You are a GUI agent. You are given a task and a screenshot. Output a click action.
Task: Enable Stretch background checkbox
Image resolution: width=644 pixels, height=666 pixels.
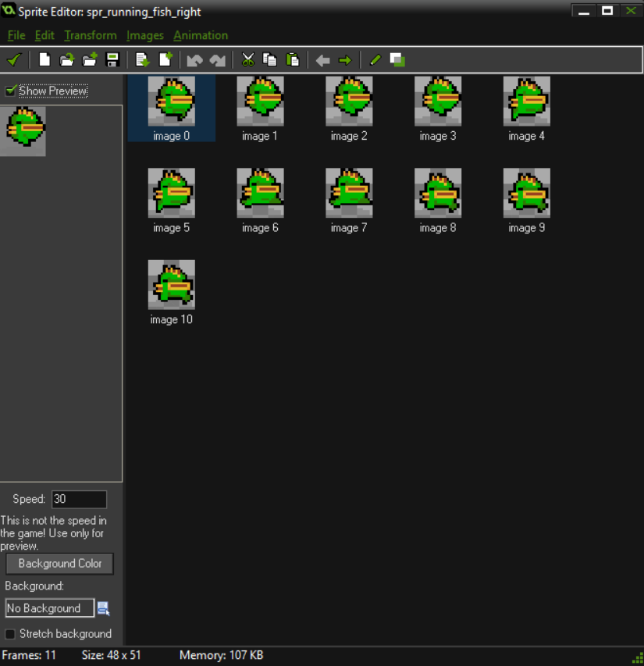coord(10,634)
